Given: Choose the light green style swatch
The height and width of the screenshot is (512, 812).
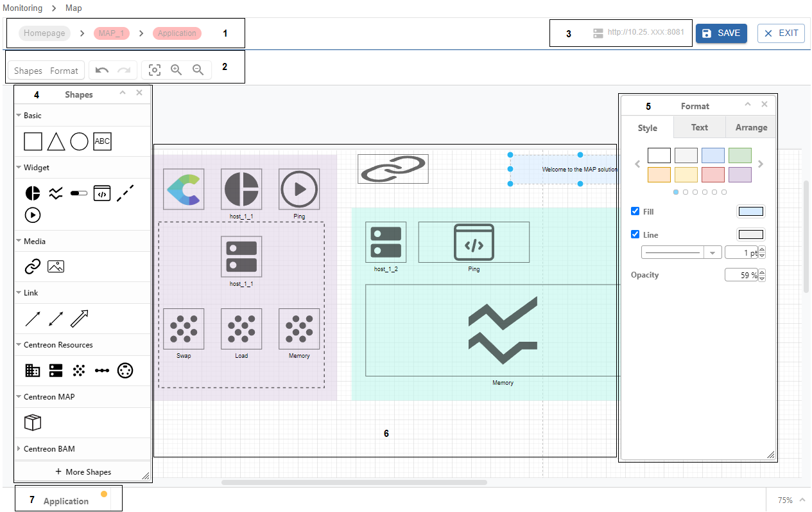Looking at the screenshot, I should pos(740,155).
